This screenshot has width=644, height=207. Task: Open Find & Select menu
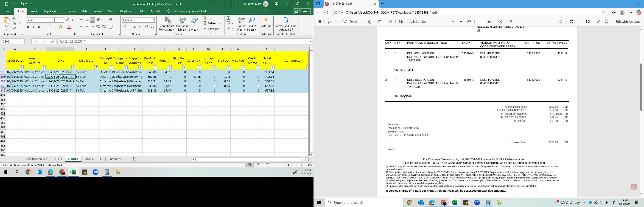tap(252, 24)
